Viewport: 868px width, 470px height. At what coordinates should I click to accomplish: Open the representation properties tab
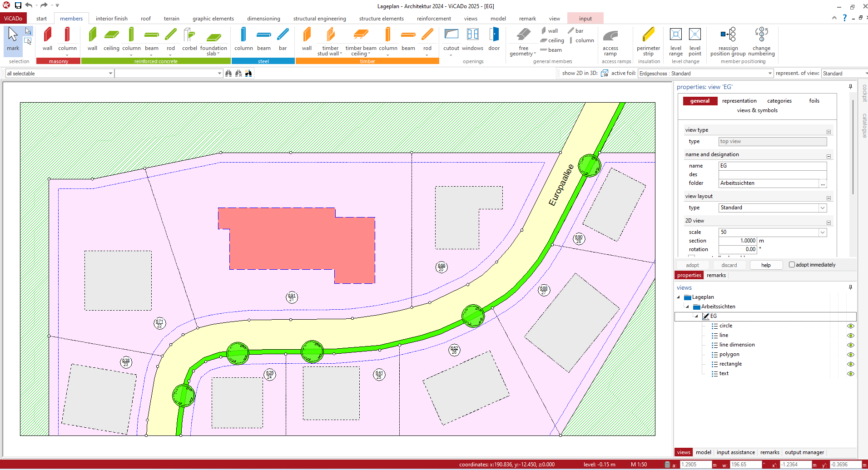tap(739, 101)
